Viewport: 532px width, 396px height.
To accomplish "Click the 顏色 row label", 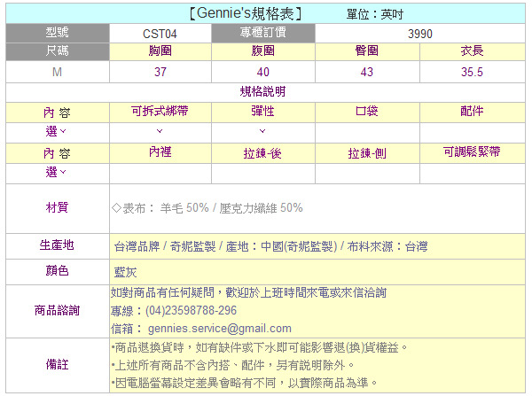I will coord(58,270).
